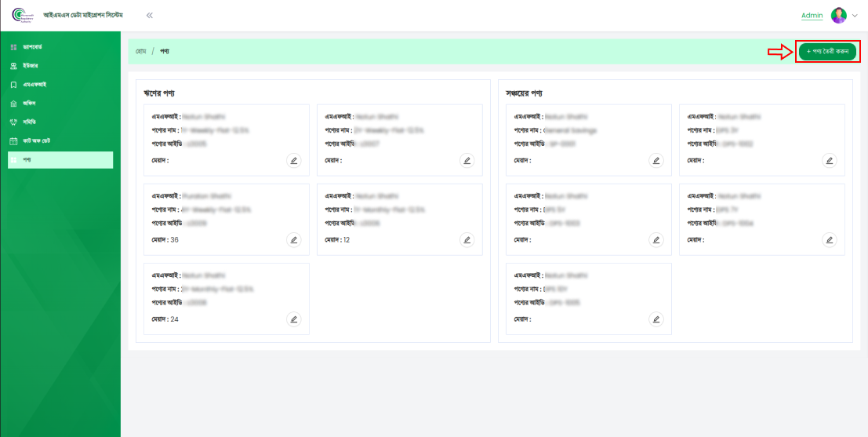Go to the এমএফআই (MFI) sidebar item
This screenshot has width=868, height=437.
(x=34, y=85)
